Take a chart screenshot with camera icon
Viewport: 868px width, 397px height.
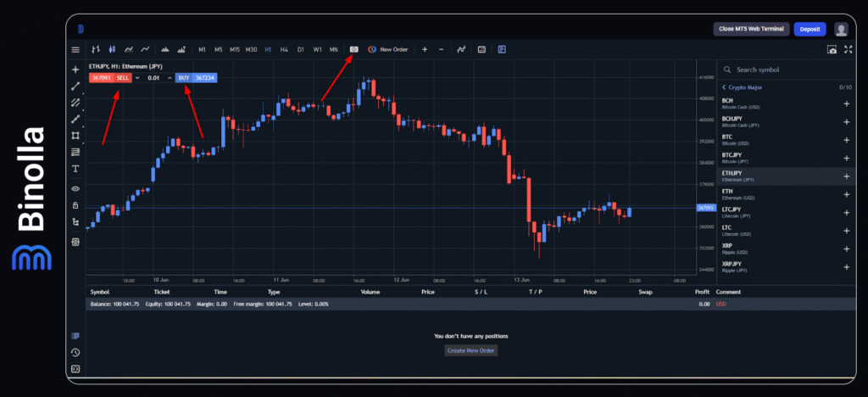832,50
